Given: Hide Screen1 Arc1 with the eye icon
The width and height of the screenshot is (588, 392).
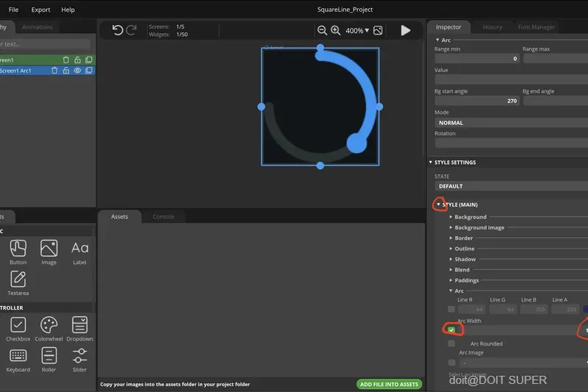Looking at the screenshot, I should tap(77, 71).
